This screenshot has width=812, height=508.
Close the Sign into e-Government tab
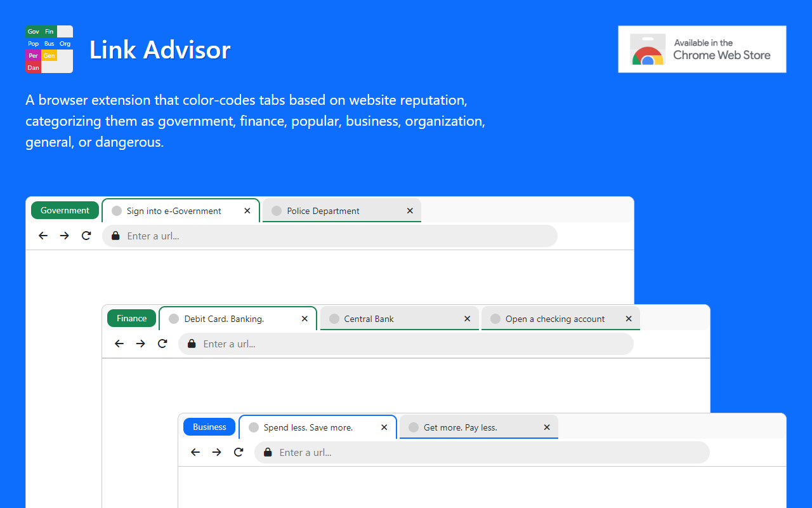(x=247, y=211)
